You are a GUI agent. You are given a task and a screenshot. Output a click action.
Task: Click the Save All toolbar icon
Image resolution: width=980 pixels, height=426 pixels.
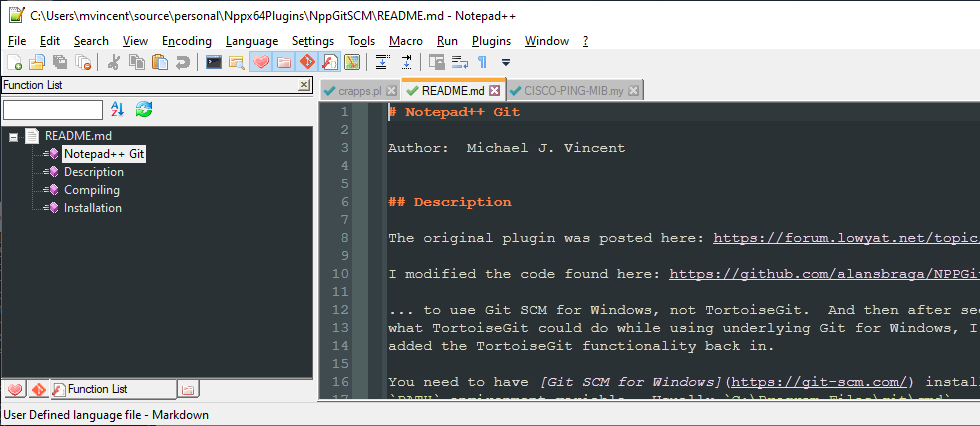pyautogui.click(x=60, y=62)
